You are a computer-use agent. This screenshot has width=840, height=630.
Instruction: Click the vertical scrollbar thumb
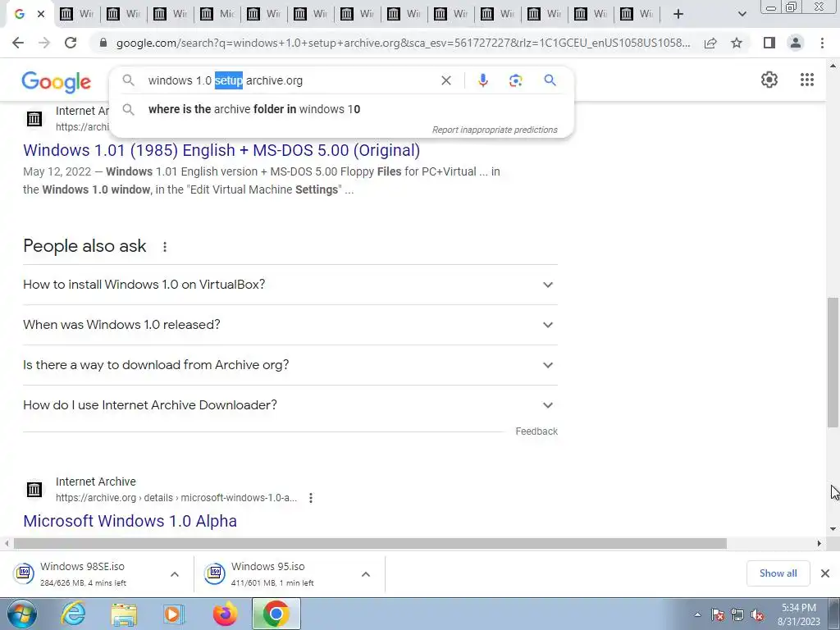[833, 362]
